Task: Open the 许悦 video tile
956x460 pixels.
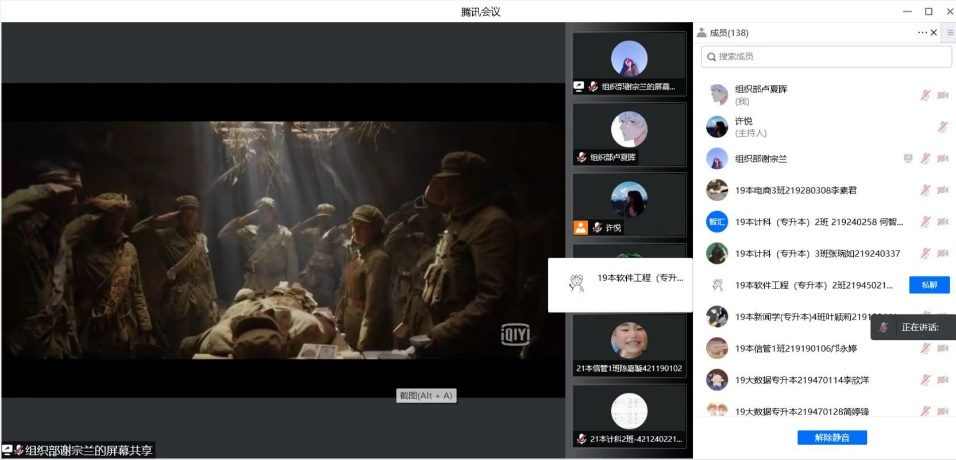Action: click(629, 205)
